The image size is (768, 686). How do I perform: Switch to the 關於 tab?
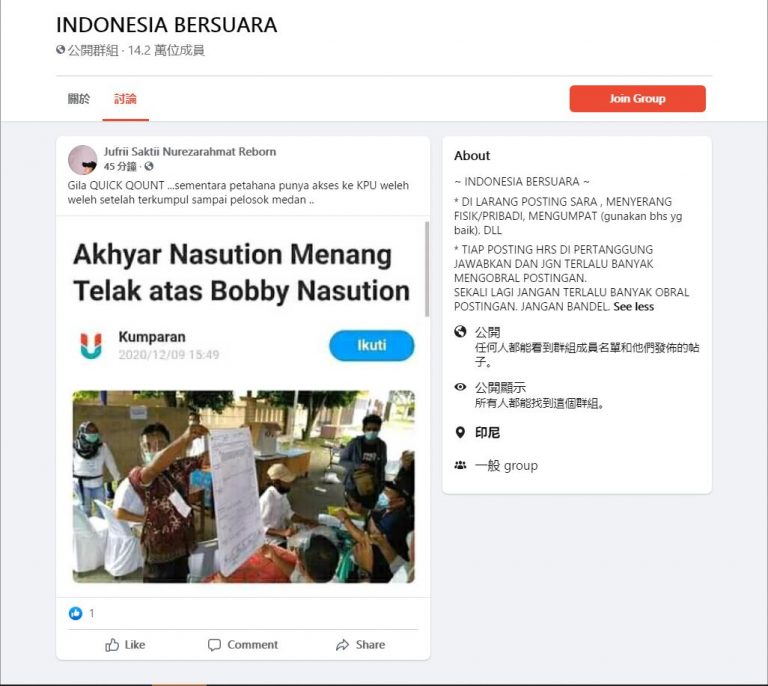[78, 99]
